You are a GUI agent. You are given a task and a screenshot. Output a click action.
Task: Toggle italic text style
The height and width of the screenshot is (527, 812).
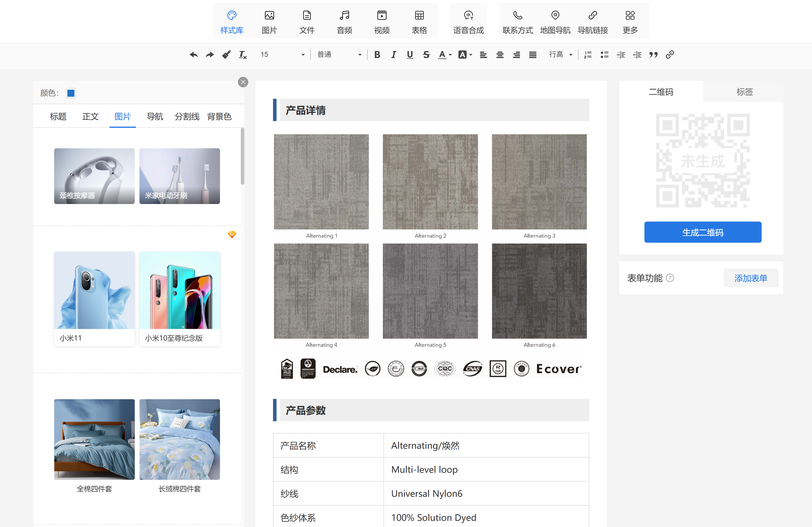coord(393,55)
